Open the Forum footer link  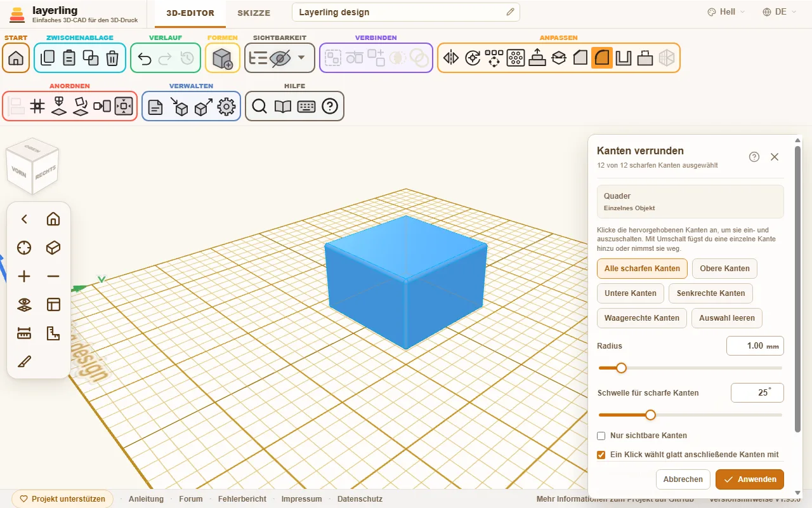click(x=191, y=499)
